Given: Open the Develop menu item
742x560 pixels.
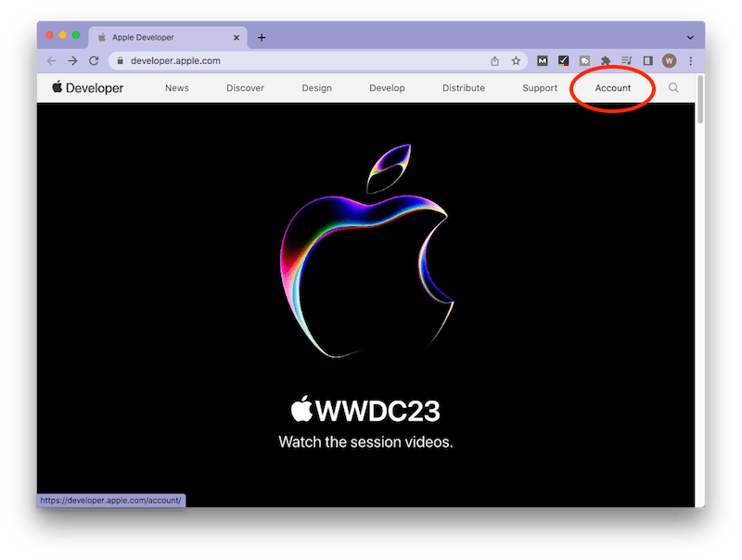Looking at the screenshot, I should [x=387, y=88].
